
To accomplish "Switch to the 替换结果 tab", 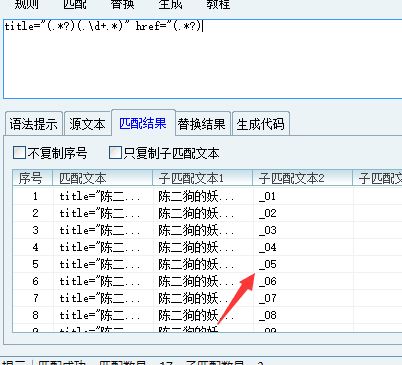I will pos(202,124).
